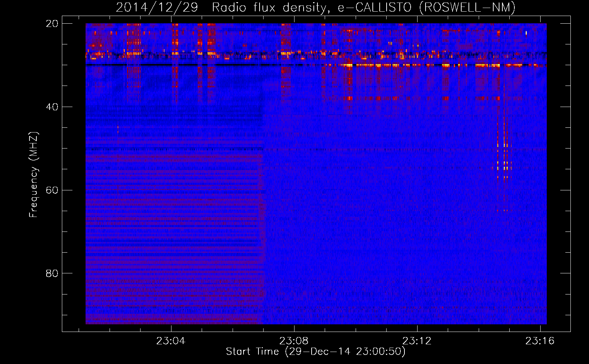The width and height of the screenshot is (589, 364).
Task: Click the date "2014/12/29" in the title
Action: (157, 7)
